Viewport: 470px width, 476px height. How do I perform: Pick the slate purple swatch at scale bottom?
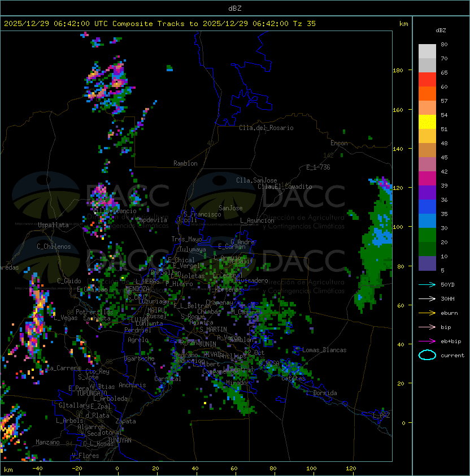tap(427, 263)
